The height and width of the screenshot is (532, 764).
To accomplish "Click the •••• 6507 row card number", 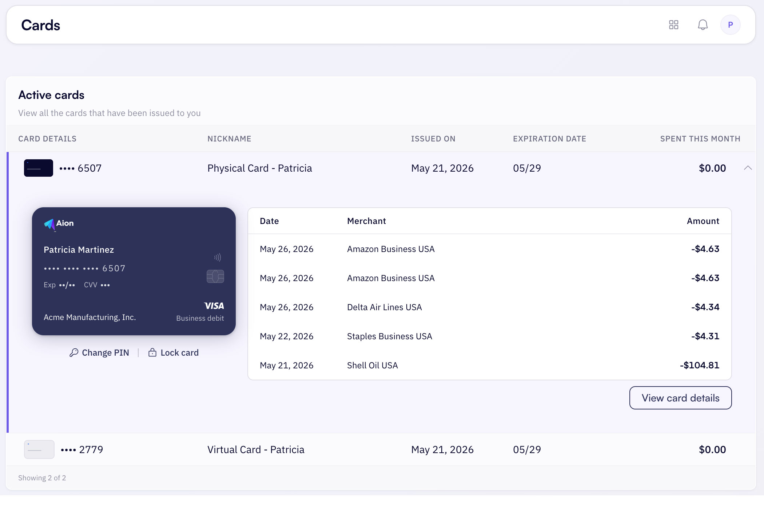I will click(80, 168).
